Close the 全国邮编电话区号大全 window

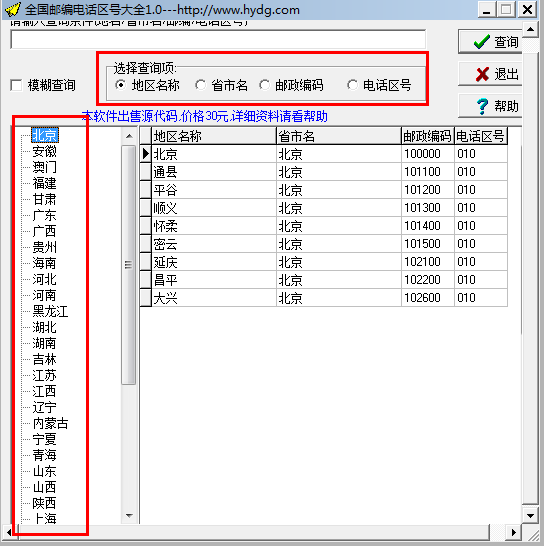point(528,10)
